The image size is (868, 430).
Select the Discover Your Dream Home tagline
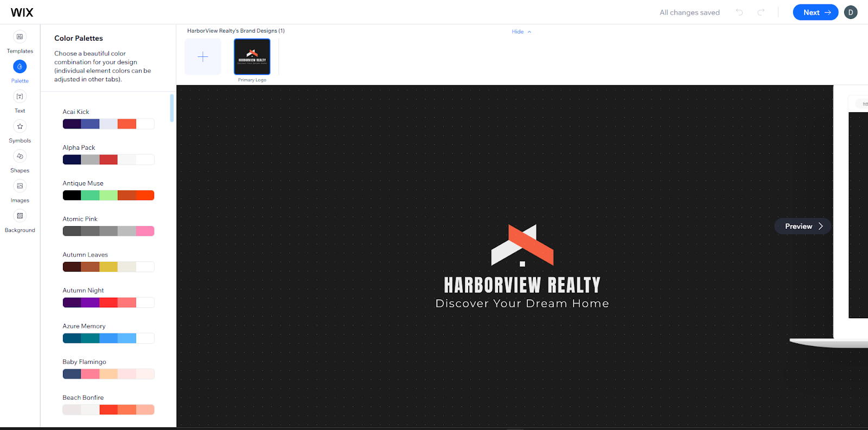pos(522,304)
